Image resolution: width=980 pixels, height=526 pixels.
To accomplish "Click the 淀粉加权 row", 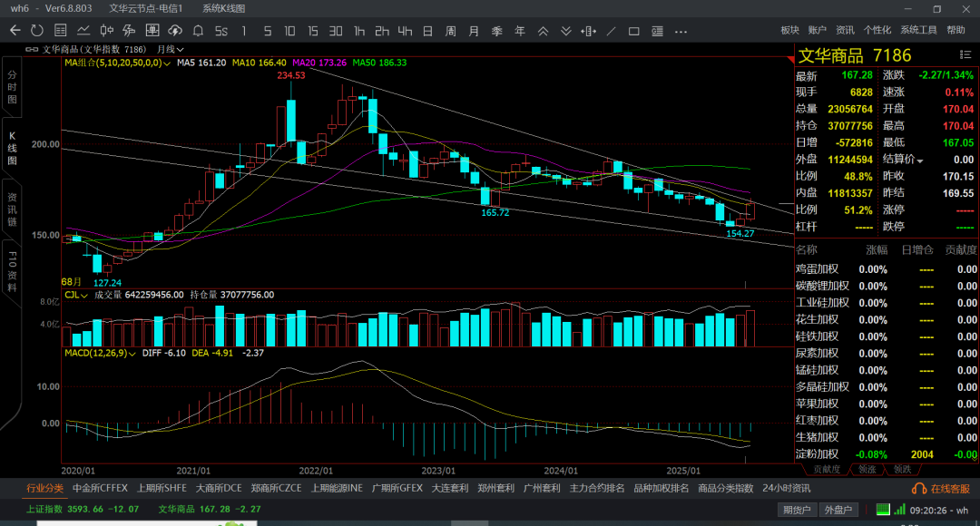I will click(x=887, y=454).
